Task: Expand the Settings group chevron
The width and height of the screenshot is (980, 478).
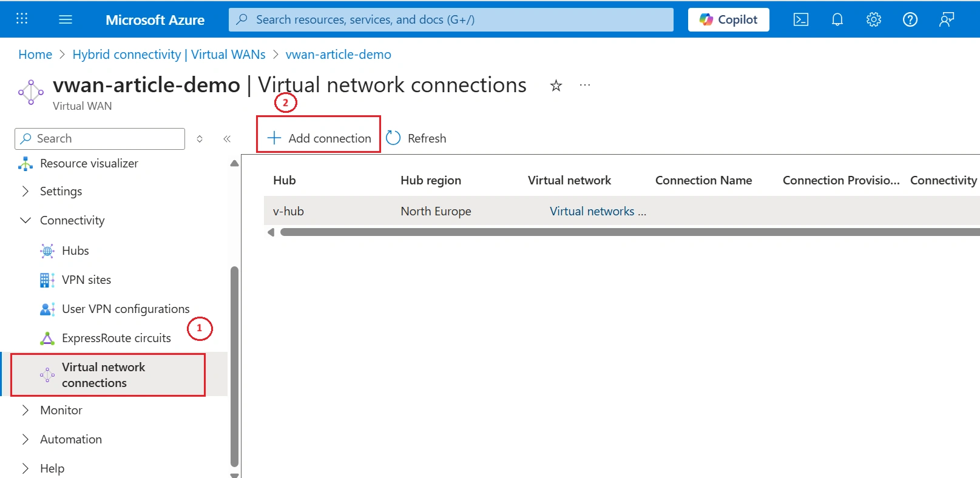Action: [25, 191]
